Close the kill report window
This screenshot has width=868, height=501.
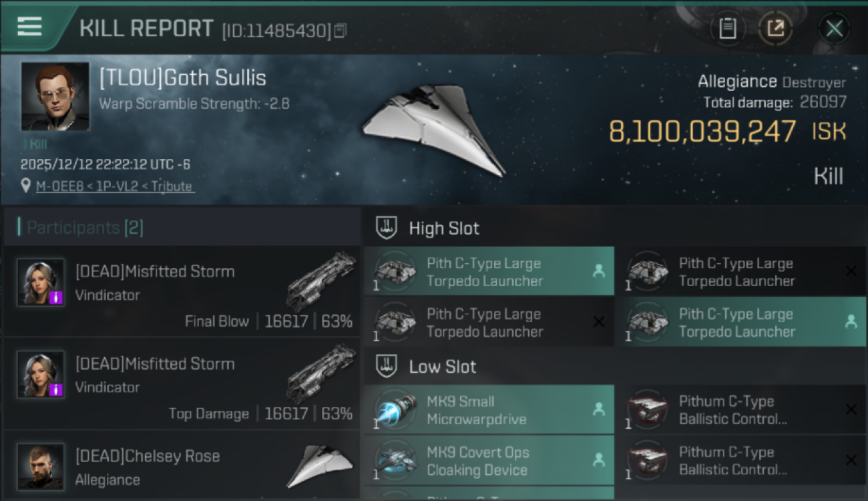click(x=834, y=29)
